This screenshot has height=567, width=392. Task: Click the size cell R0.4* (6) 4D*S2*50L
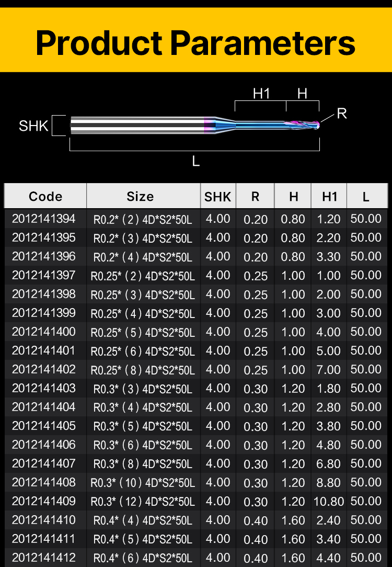click(143, 558)
